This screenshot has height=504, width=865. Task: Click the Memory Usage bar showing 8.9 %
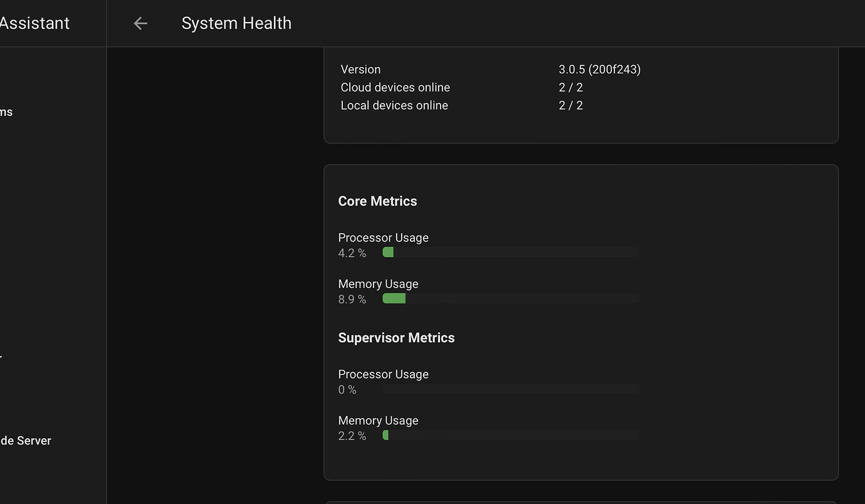point(510,298)
